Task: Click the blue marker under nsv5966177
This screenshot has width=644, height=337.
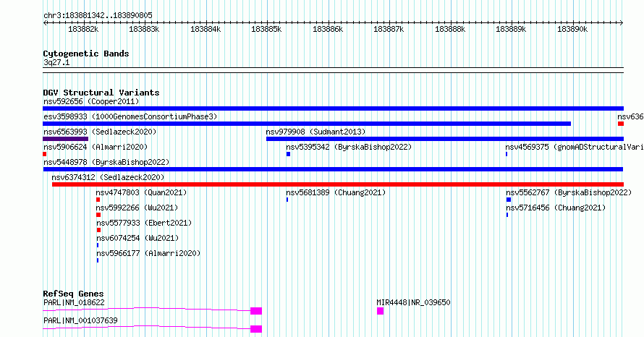Action: pyautogui.click(x=98, y=260)
